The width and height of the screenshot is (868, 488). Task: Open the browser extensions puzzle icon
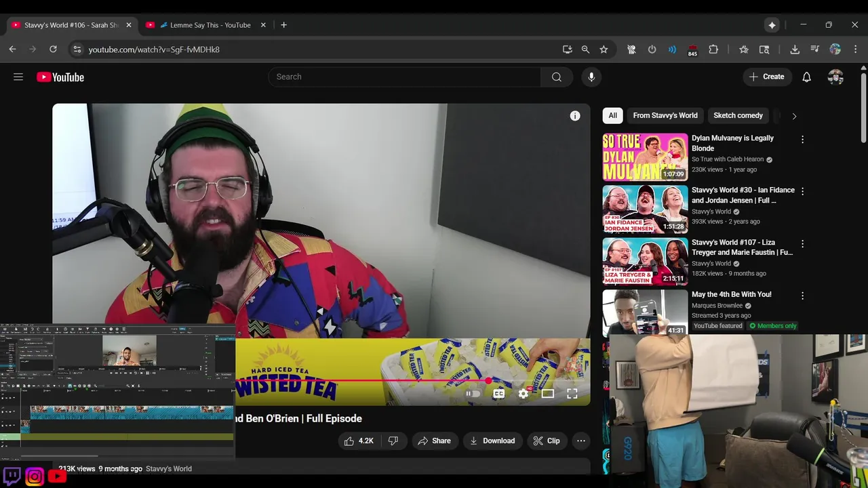tap(713, 49)
